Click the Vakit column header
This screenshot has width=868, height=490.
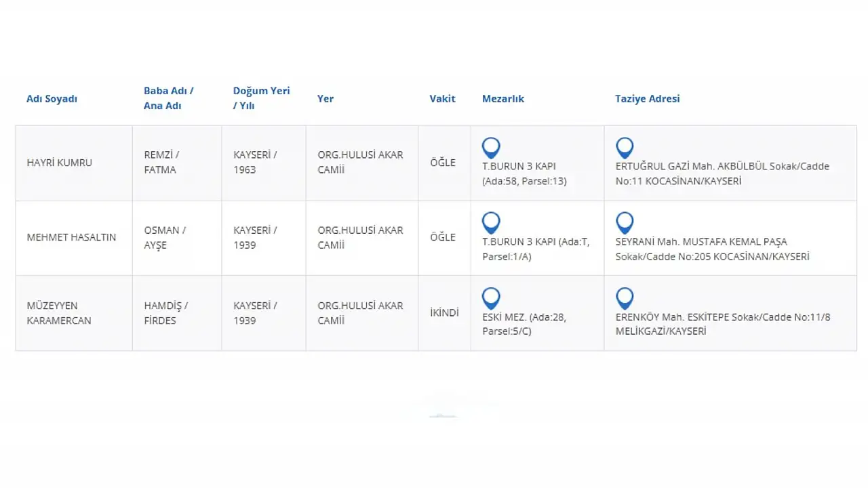442,98
